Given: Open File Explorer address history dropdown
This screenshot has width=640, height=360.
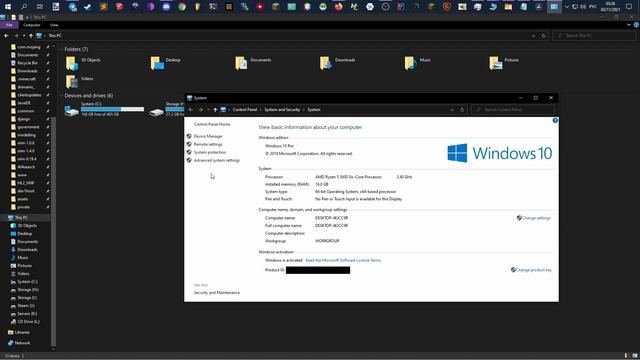Looking at the screenshot, I should (533, 36).
